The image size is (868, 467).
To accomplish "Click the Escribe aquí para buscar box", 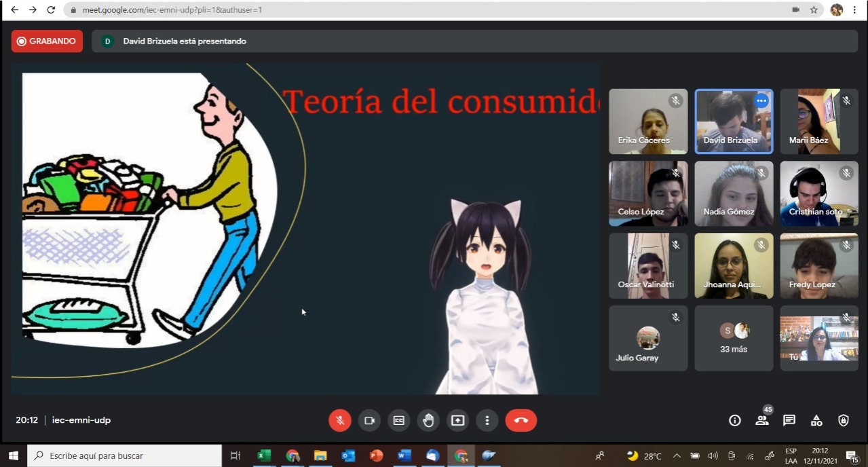I will 125,455.
